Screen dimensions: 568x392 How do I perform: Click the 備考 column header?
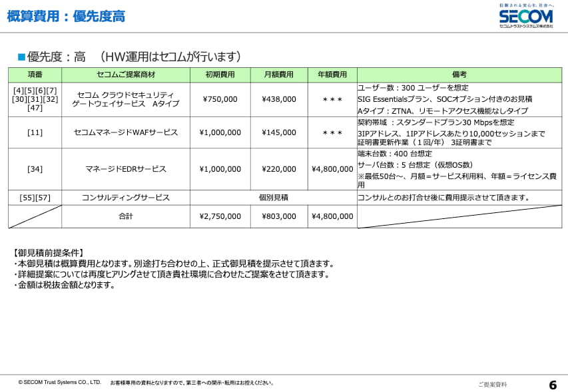coord(459,75)
